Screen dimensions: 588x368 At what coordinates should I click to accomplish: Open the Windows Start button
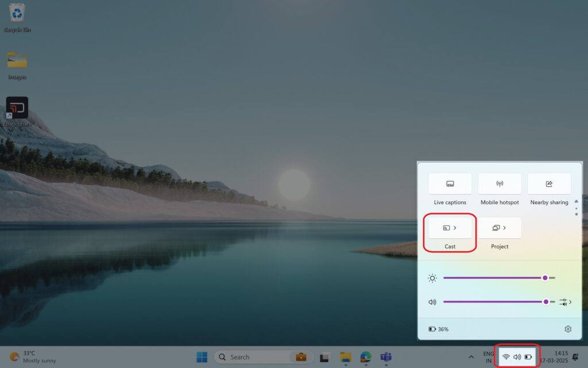[x=202, y=357]
